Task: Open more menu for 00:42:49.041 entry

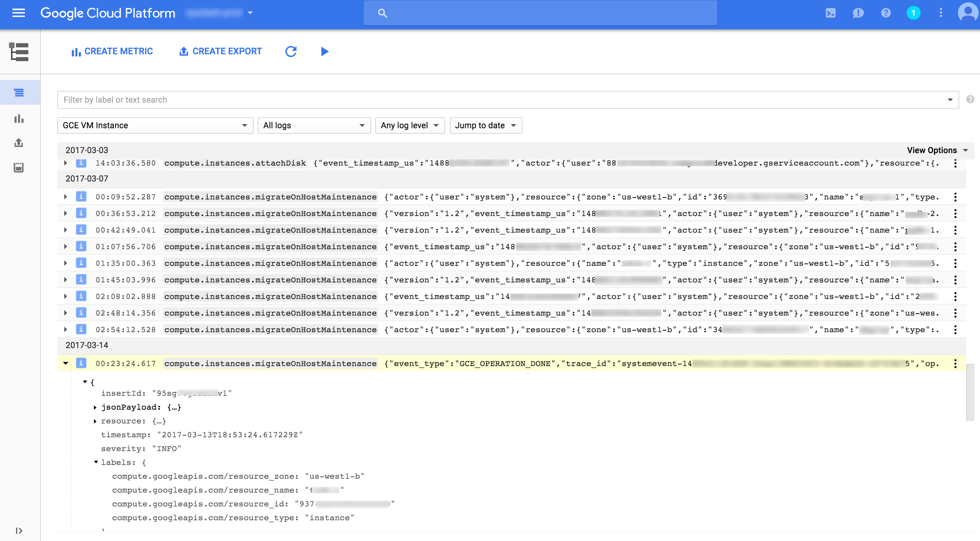Action: point(955,230)
